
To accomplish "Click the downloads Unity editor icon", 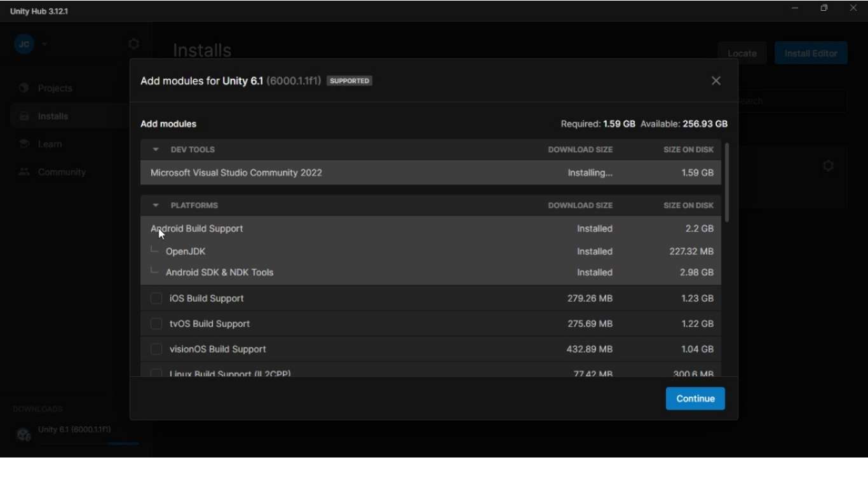I will 24,435.
